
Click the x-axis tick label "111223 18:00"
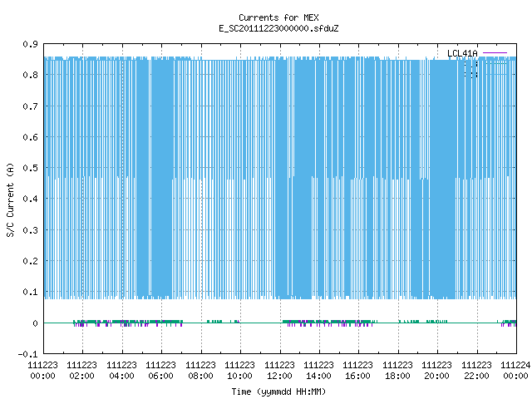(397, 371)
